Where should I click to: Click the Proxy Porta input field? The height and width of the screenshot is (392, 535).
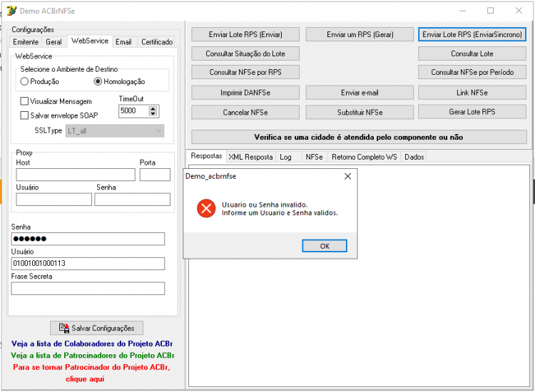point(155,175)
